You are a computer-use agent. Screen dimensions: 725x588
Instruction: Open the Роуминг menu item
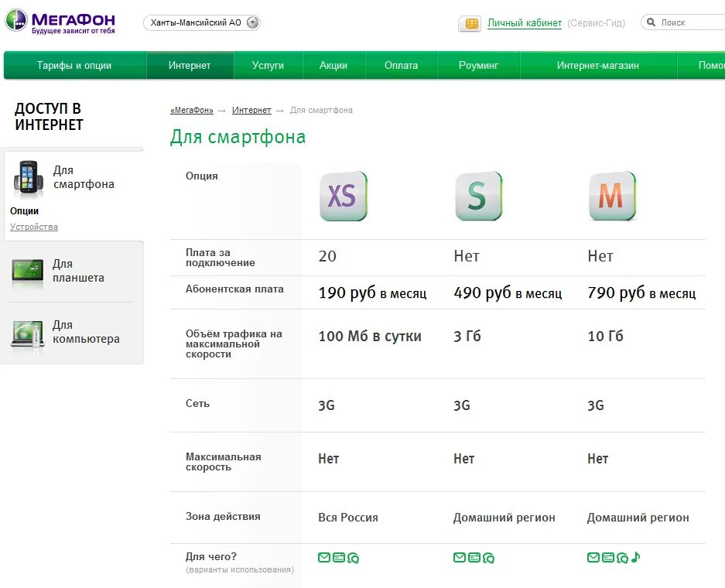point(478,65)
